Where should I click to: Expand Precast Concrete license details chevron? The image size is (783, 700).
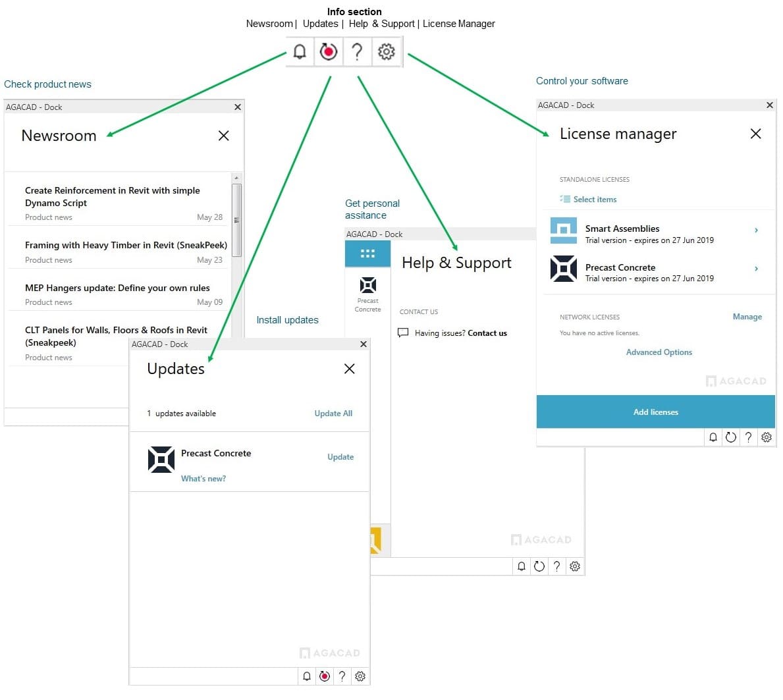[x=757, y=269]
